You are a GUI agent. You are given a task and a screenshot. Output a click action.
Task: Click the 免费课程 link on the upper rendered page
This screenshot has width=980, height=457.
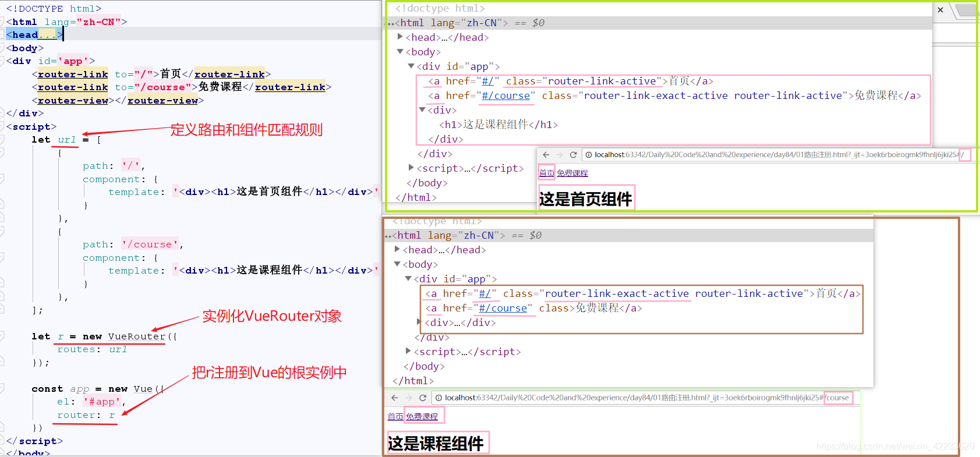[x=572, y=173]
